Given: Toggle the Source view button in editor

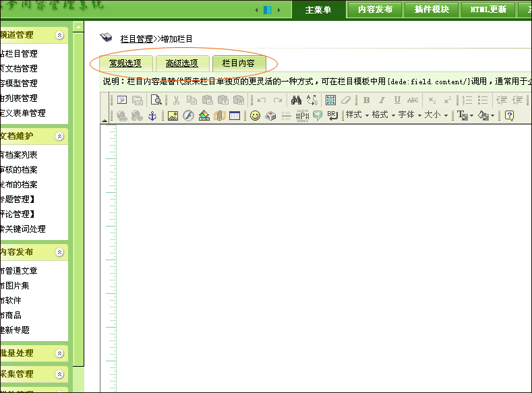Looking at the screenshot, I should point(122,100).
